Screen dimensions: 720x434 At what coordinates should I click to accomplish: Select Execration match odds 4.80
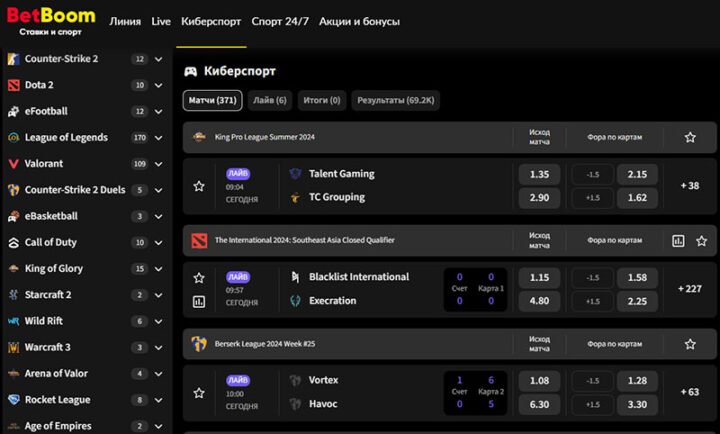pos(539,301)
